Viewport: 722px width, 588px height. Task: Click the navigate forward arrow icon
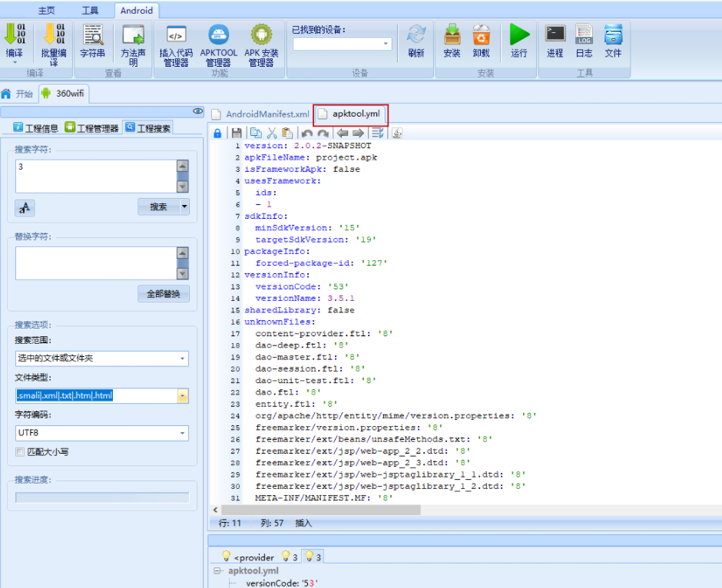click(x=358, y=134)
